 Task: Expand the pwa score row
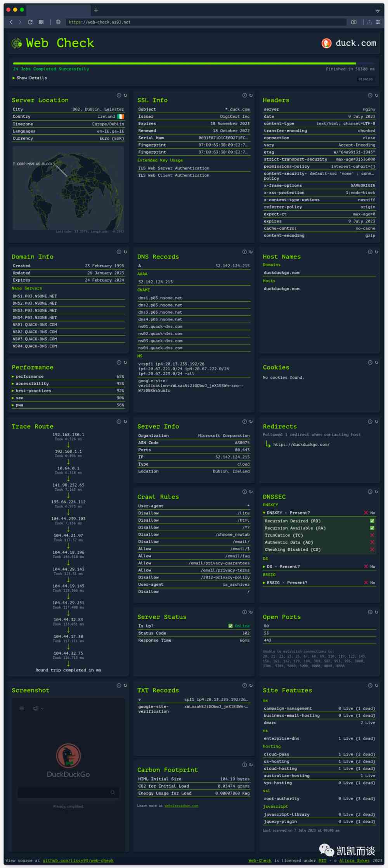[x=68, y=405]
